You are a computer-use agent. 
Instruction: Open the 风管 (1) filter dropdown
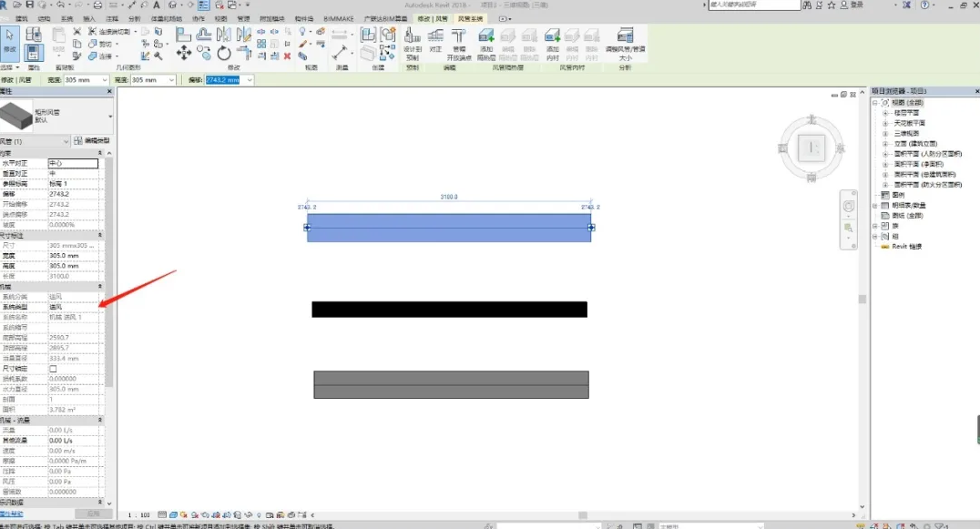pyautogui.click(x=66, y=141)
